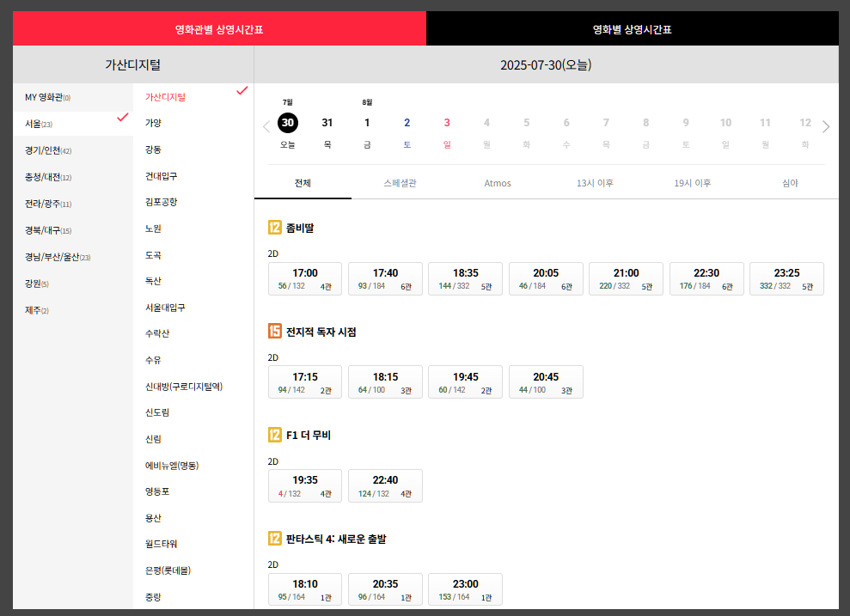Select 경기/인천 region

point(73,150)
